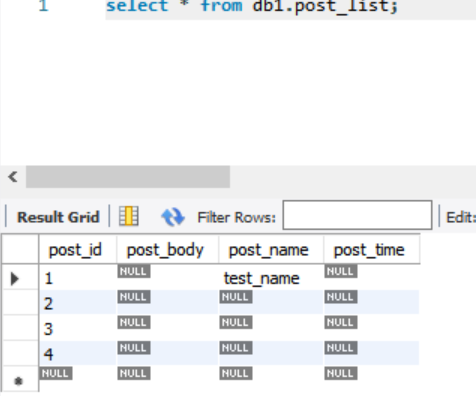Click the post_id cell with value 4

pos(78,353)
